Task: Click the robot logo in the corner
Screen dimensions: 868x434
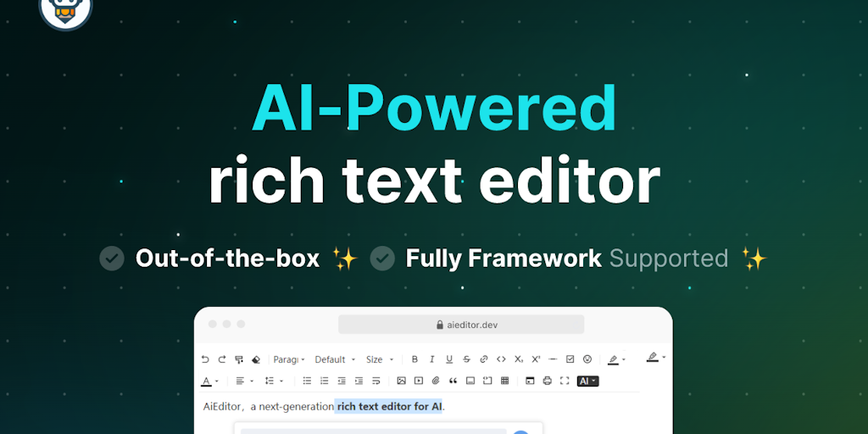Action: point(65,8)
